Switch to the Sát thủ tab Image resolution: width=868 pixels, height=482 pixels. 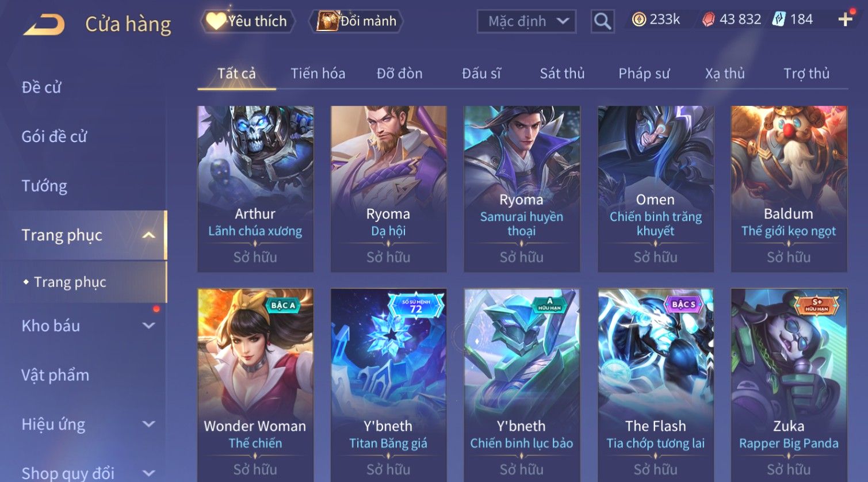(x=562, y=74)
